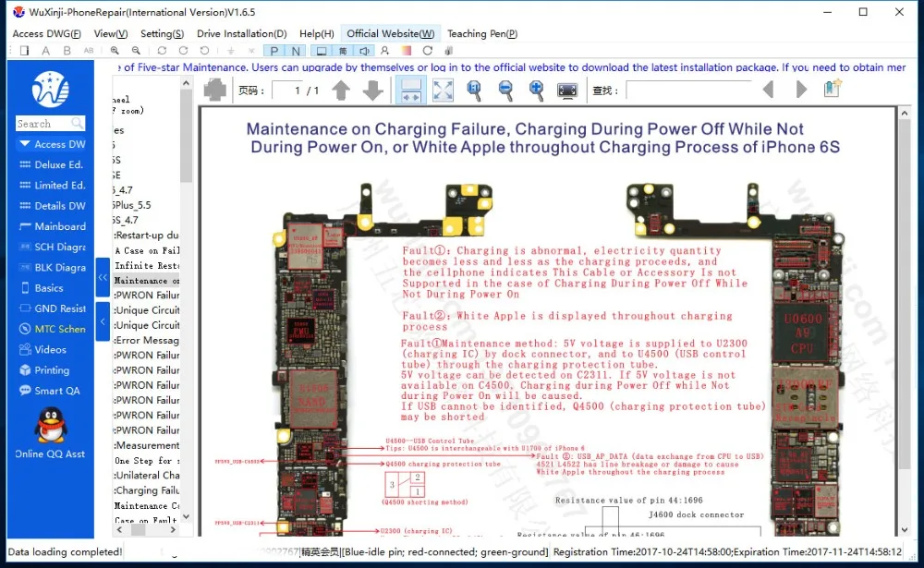Viewport: 924px width, 568px height.
Task: Click the single-chevron collapse panel button
Action: tap(103, 321)
